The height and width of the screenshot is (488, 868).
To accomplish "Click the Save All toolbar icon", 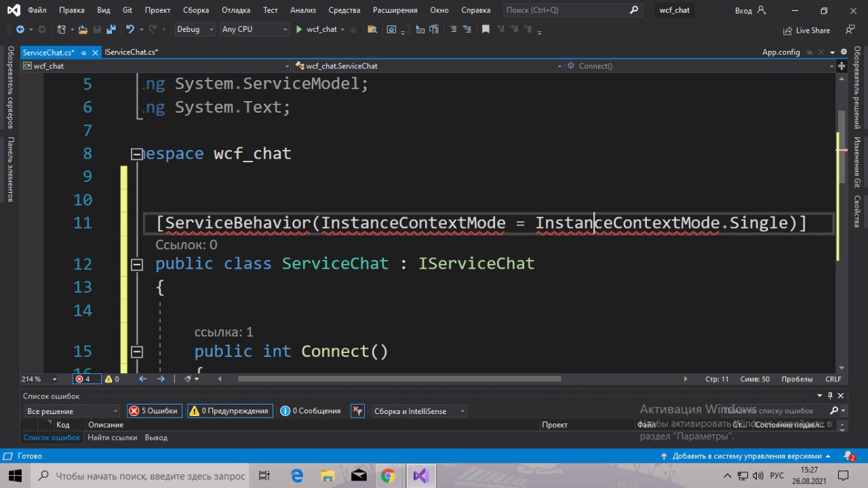I will coord(111,29).
